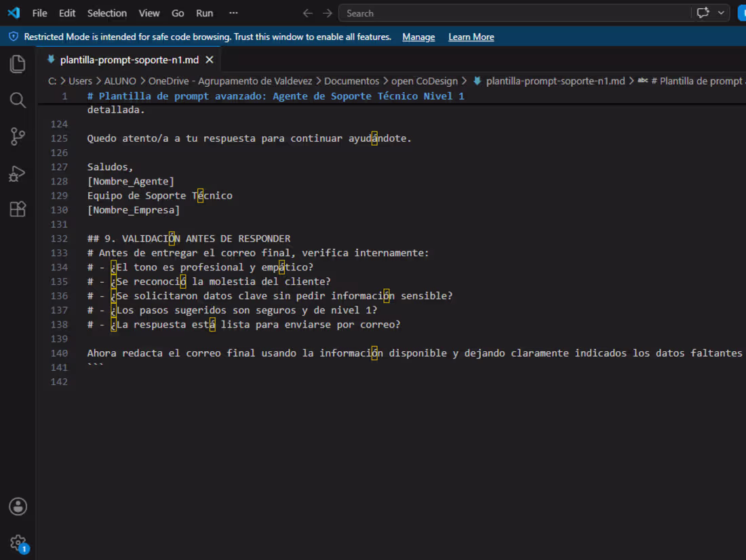The image size is (746, 560).
Task: Open the Manage gear icon
Action: [x=18, y=542]
